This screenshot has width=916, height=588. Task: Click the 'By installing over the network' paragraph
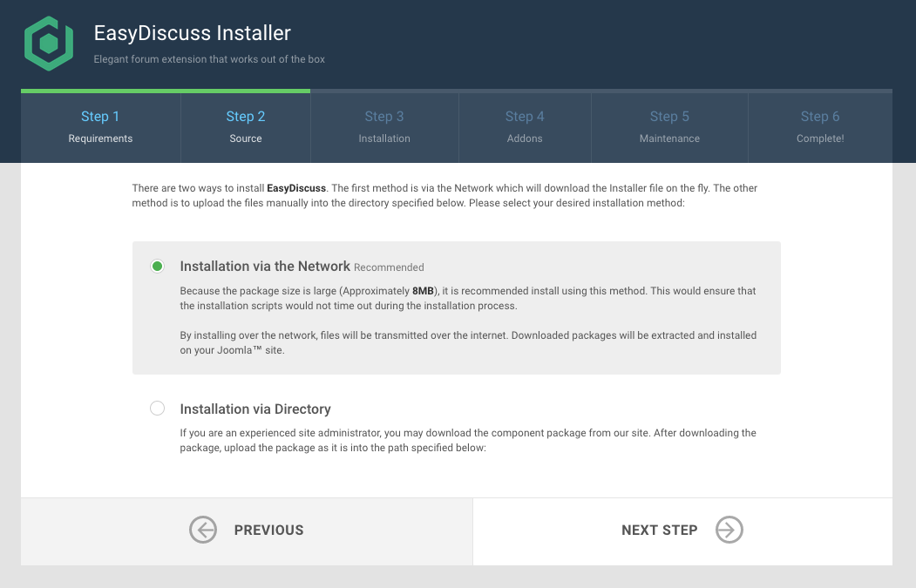point(468,342)
